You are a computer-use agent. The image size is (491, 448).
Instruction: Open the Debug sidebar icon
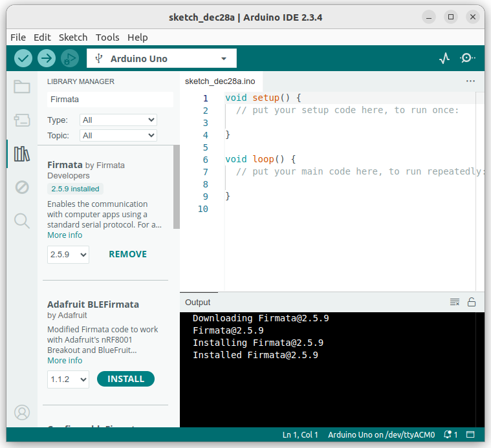22,187
